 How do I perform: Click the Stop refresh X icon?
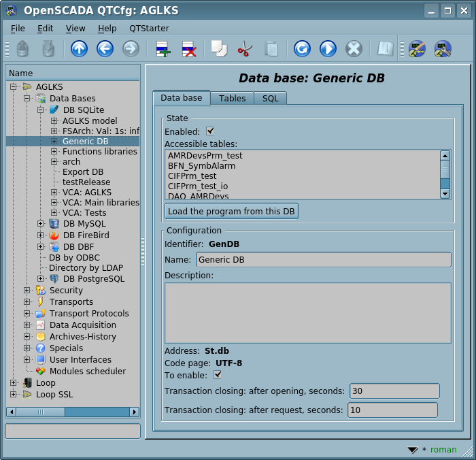(354, 48)
